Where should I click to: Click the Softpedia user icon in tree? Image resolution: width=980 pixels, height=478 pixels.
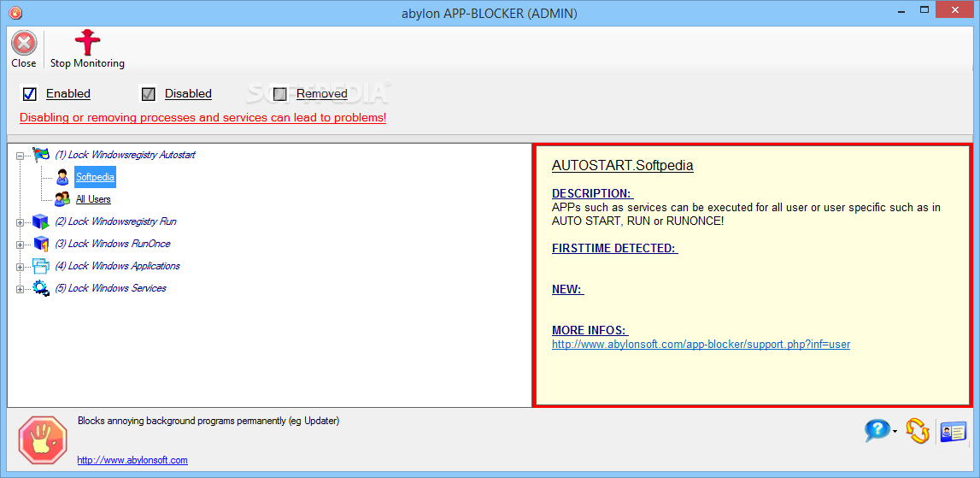[62, 178]
